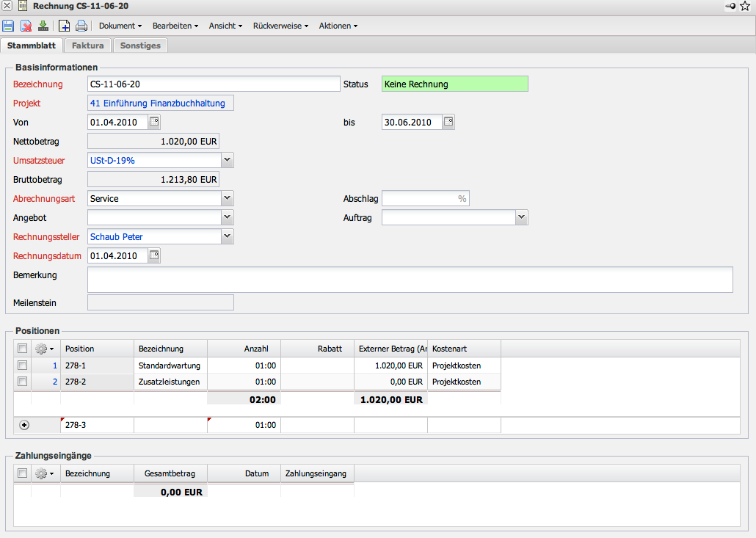The width and height of the screenshot is (756, 538).
Task: Click the delete document icon with red X
Action: coord(26,26)
